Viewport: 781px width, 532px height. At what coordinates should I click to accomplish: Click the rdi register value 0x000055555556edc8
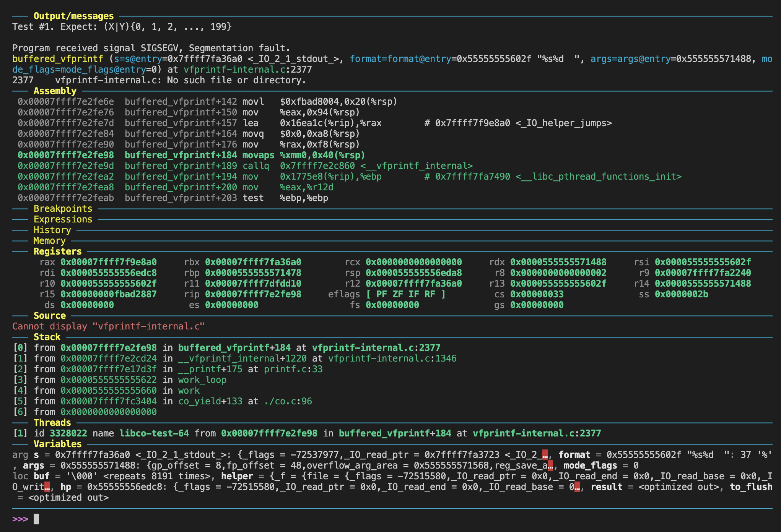pyautogui.click(x=109, y=273)
